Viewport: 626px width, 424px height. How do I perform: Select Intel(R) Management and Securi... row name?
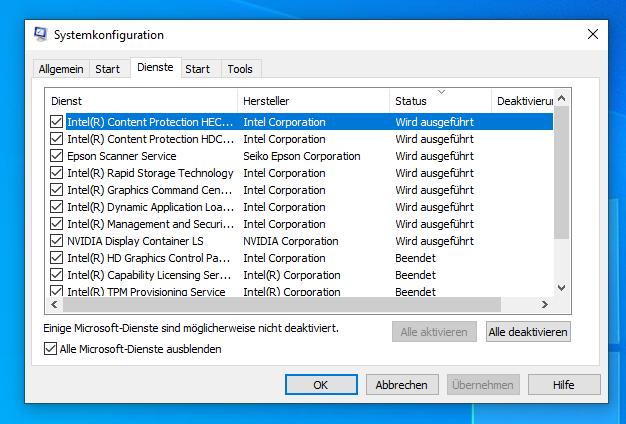coord(151,224)
